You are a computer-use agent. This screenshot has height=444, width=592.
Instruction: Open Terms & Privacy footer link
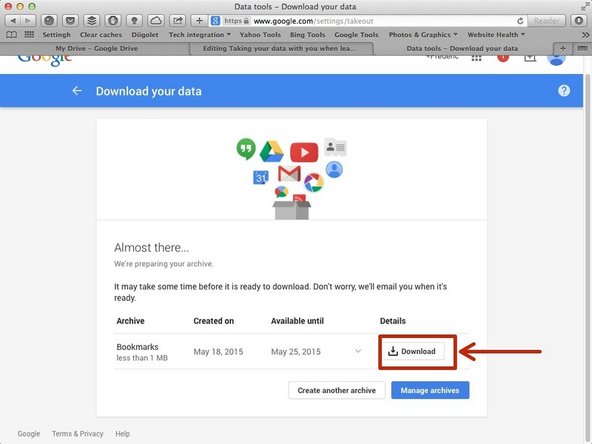pos(78,433)
